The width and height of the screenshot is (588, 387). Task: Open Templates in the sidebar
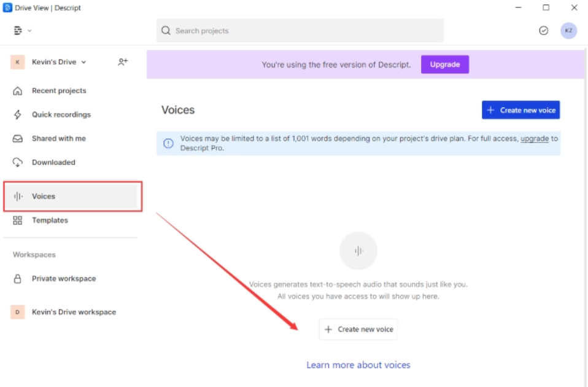point(50,221)
